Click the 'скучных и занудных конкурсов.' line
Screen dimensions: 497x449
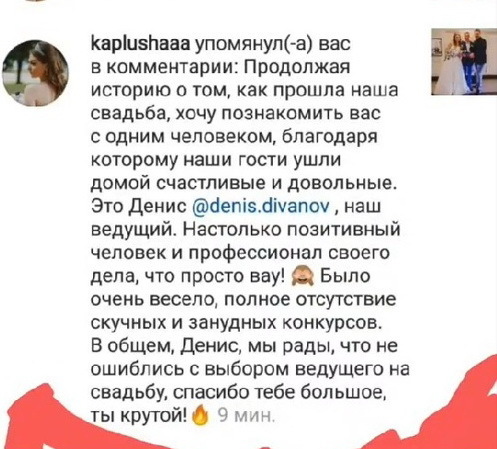236,323
